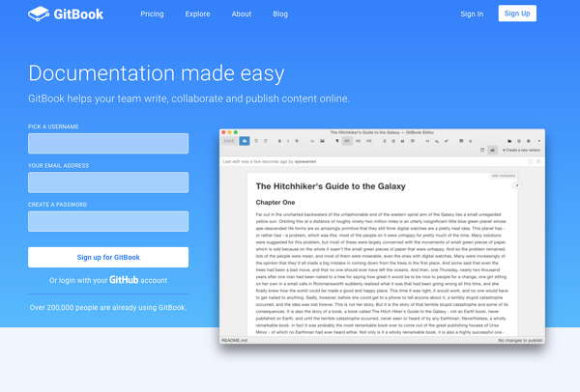The height and width of the screenshot is (392, 580).
Task: Click the redo icon in editor toolbar
Action: click(x=266, y=141)
